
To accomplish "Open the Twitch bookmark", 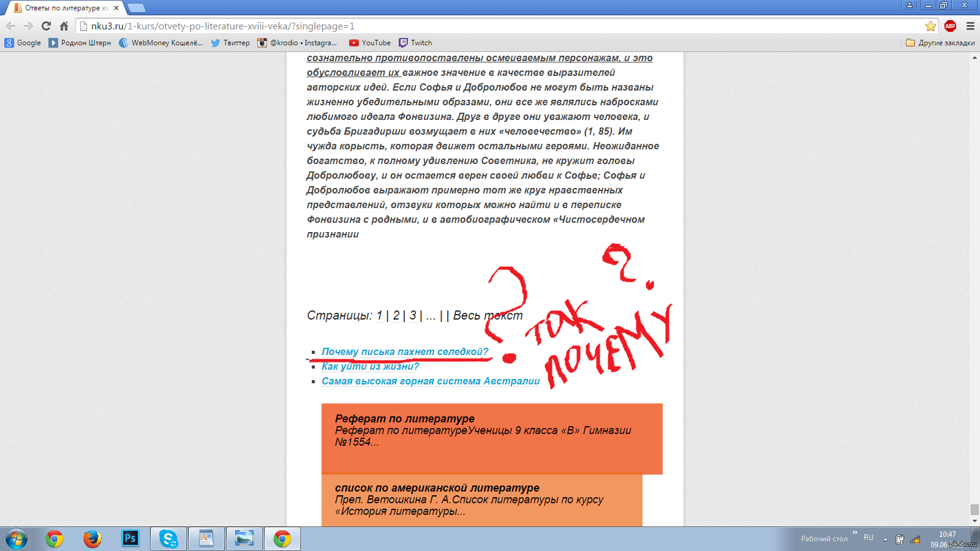I will (x=415, y=43).
